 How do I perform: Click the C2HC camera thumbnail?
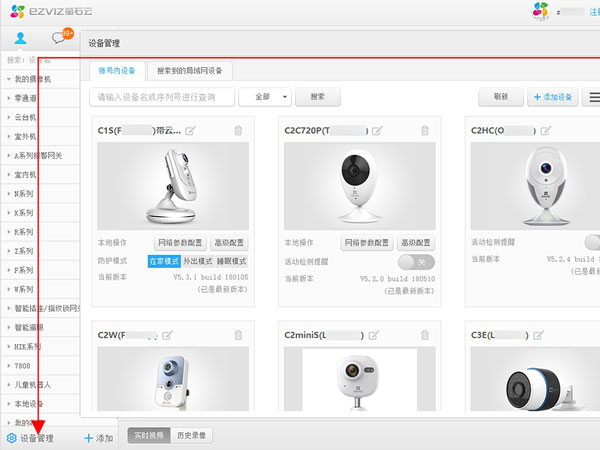coord(535,186)
